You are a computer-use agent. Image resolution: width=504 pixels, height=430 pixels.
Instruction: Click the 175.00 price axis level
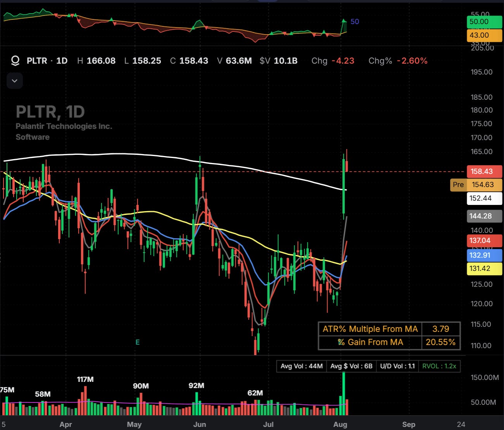482,124
